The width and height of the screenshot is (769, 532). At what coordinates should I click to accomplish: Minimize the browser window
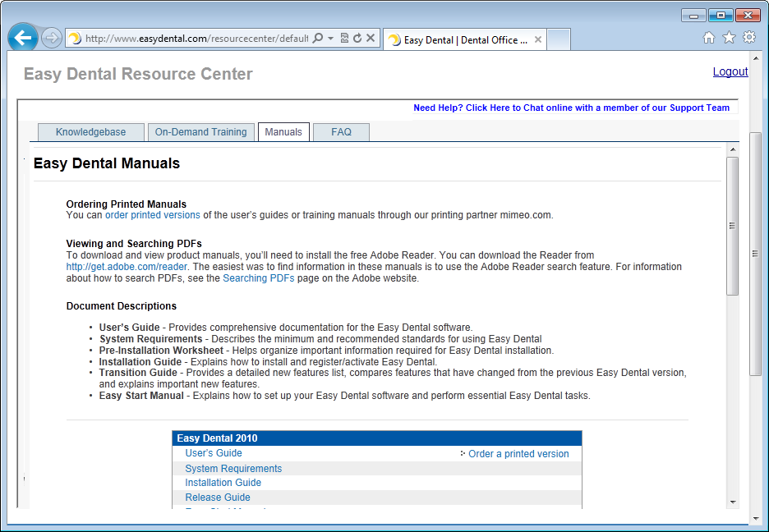pyautogui.click(x=693, y=16)
